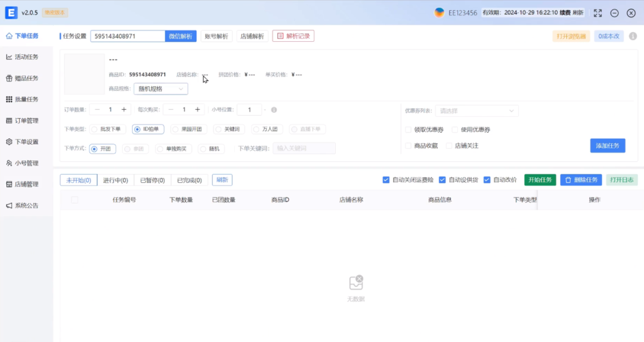Open 店铺管理 in the sidebar
This screenshot has width=644, height=342.
pos(22,184)
